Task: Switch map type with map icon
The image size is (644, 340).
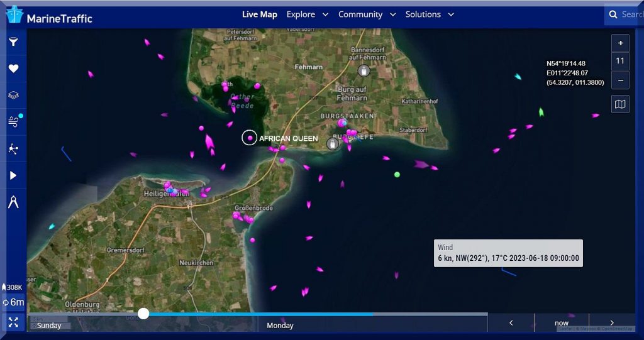Action: pyautogui.click(x=620, y=104)
